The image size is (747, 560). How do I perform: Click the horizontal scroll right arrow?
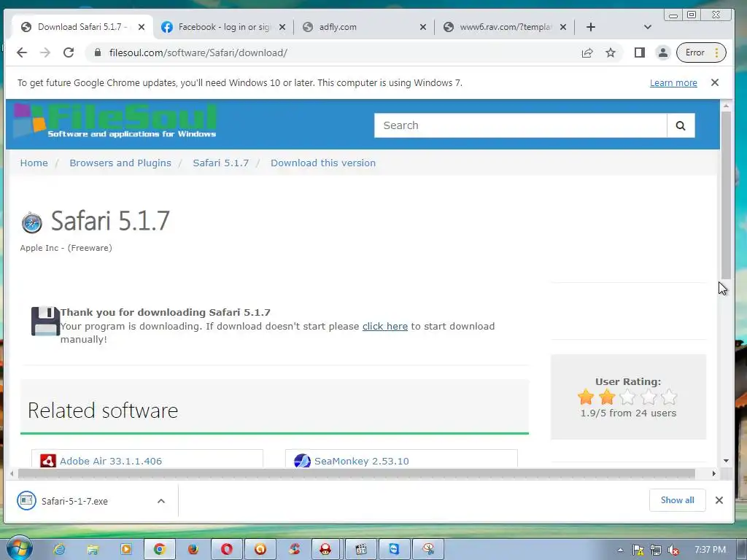[713, 473]
